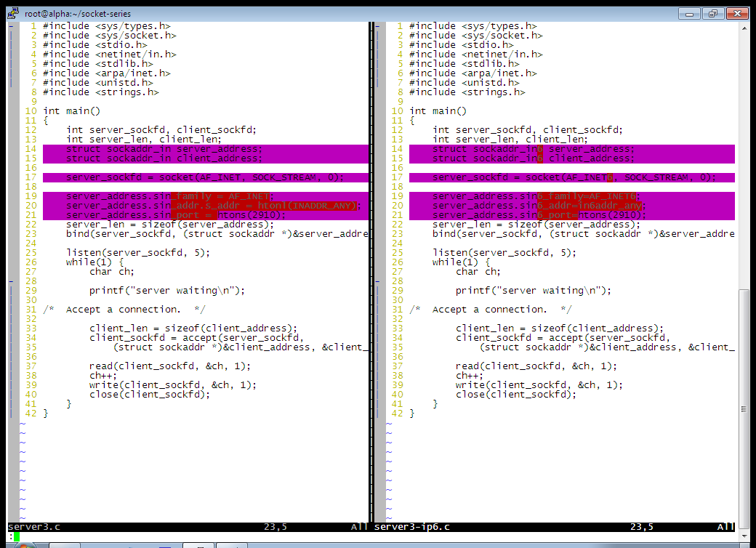756x548 pixels.
Task: Collapse the fold marker beside line 1 in server3.c
Action: [x=11, y=26]
